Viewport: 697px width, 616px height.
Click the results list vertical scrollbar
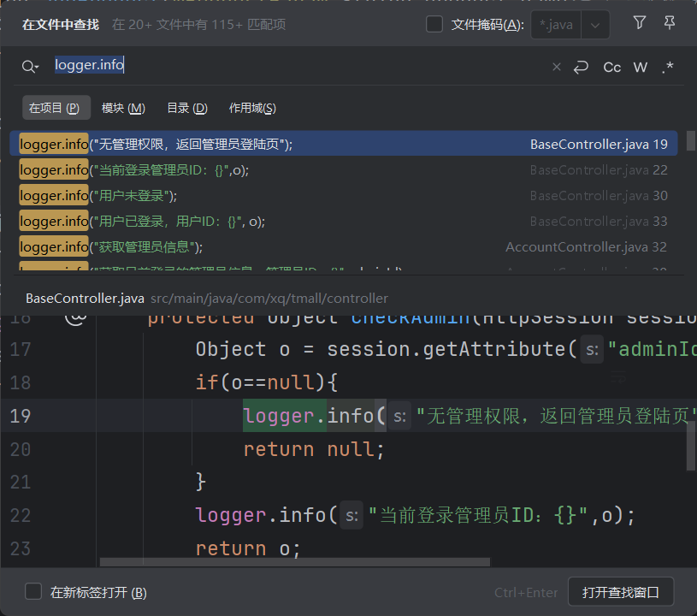(x=690, y=140)
